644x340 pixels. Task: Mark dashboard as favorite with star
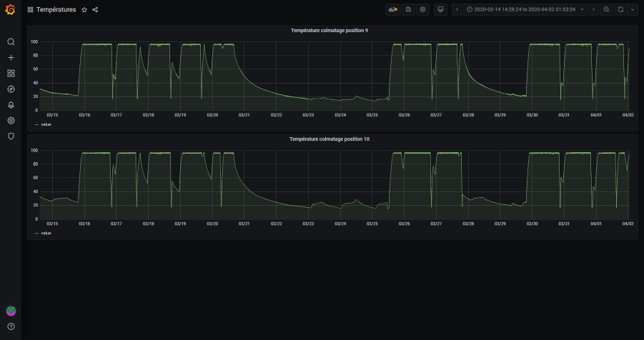84,9
